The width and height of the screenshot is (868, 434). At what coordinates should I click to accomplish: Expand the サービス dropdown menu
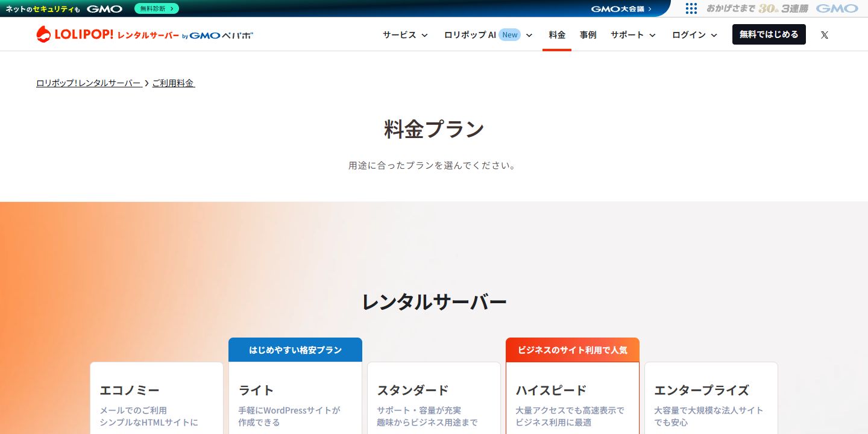[405, 35]
